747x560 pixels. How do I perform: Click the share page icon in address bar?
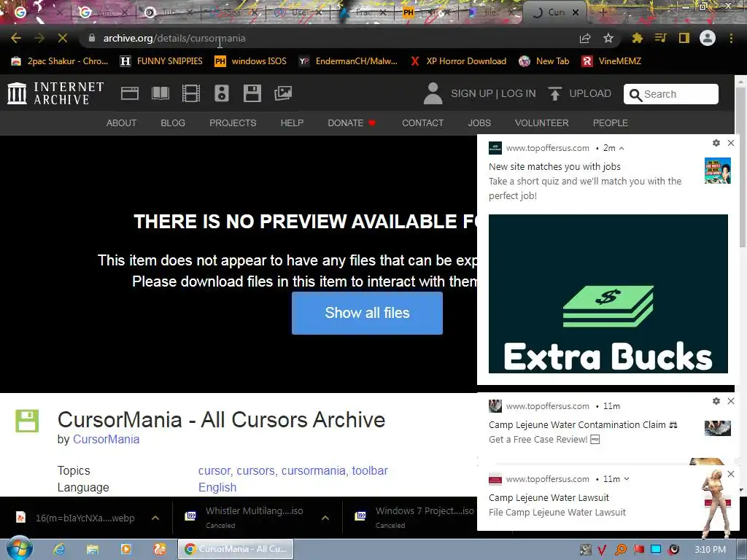tap(585, 38)
